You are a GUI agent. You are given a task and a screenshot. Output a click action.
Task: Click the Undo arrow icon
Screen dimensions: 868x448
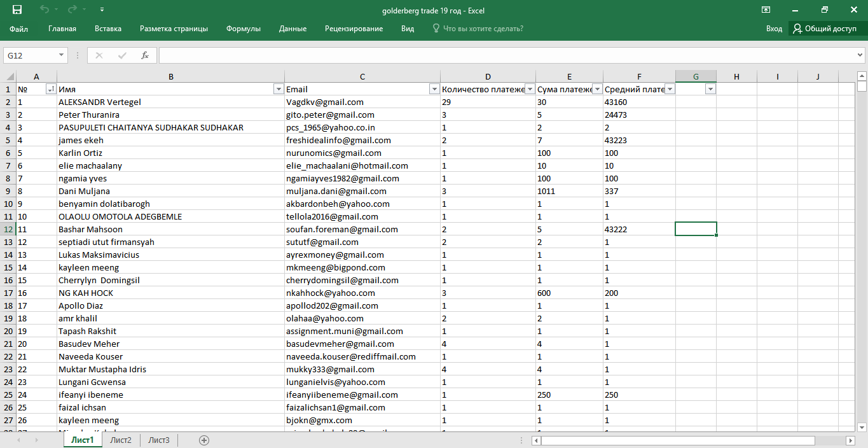coord(44,10)
